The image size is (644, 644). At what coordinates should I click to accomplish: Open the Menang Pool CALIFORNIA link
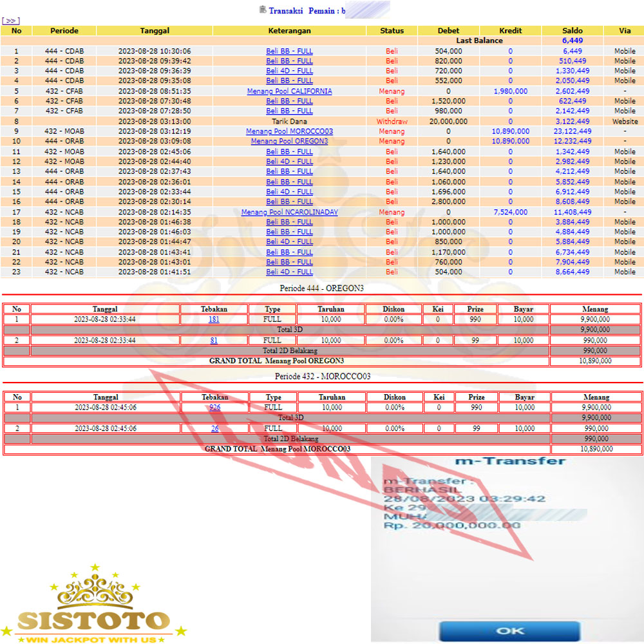point(289,91)
